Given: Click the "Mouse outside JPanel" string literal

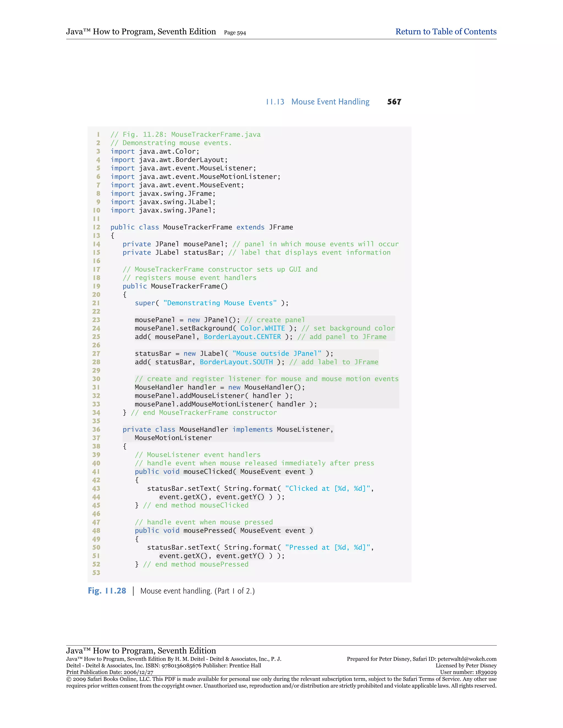Looking at the screenshot, I should coord(277,353).
